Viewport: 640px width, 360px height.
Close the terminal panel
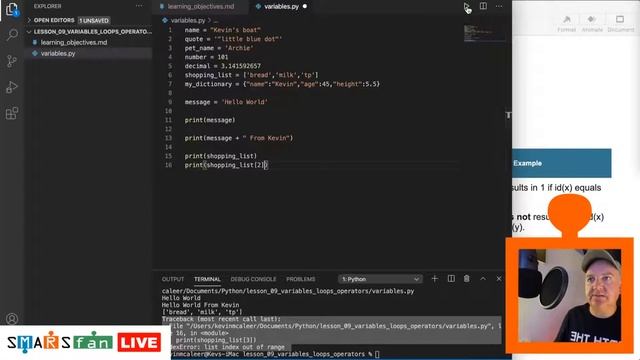(499, 279)
